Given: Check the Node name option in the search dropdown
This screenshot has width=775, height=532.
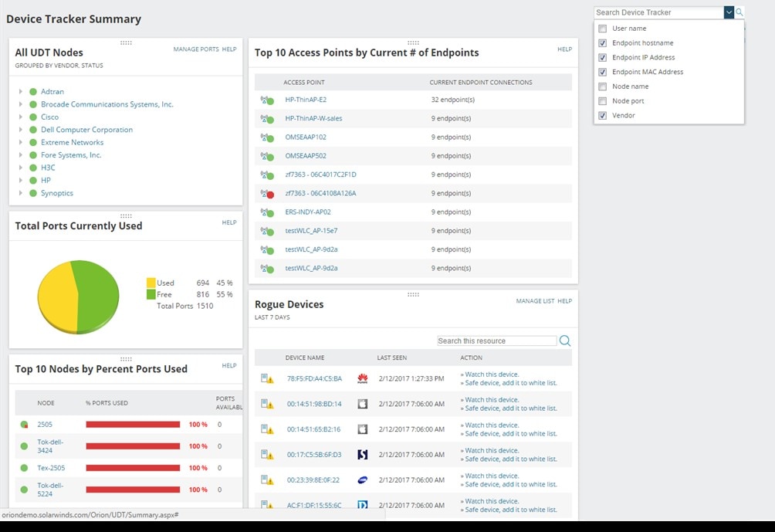Looking at the screenshot, I should pyautogui.click(x=602, y=86).
